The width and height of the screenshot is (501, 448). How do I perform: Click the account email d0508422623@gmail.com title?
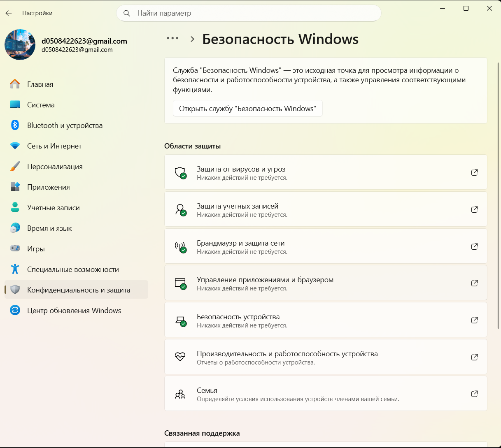tap(84, 41)
